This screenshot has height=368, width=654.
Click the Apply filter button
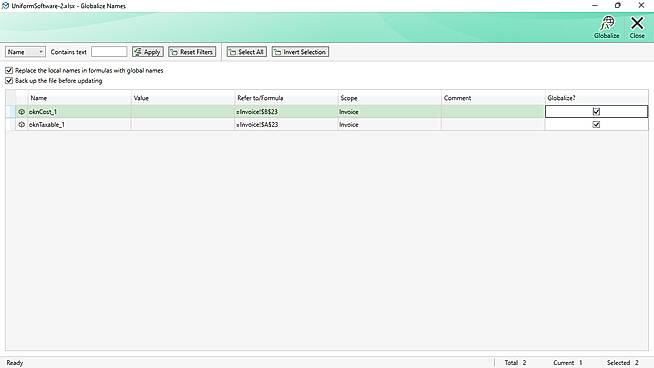point(148,52)
